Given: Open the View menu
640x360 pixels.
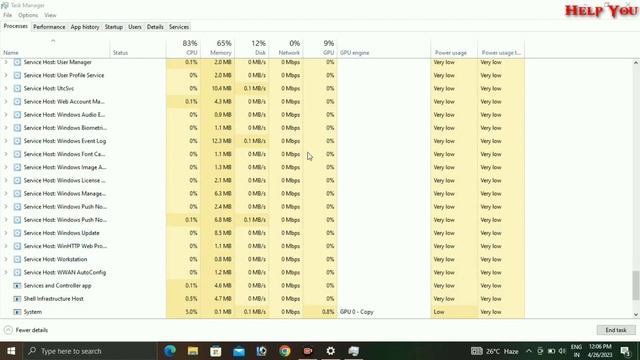Looking at the screenshot, I should coord(50,15).
